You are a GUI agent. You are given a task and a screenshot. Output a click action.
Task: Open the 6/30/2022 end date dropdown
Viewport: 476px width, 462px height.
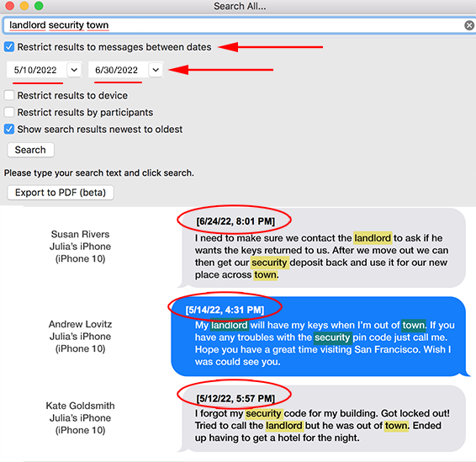point(156,70)
